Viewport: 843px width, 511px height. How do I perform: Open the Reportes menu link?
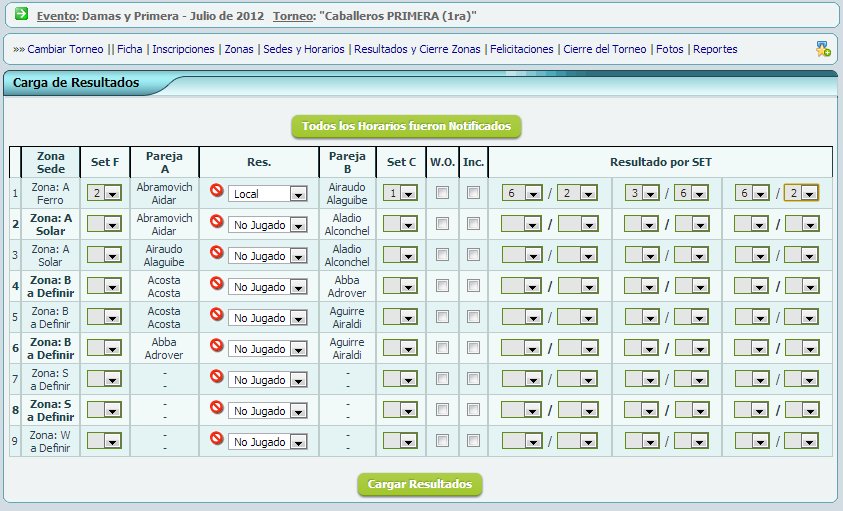tap(715, 49)
